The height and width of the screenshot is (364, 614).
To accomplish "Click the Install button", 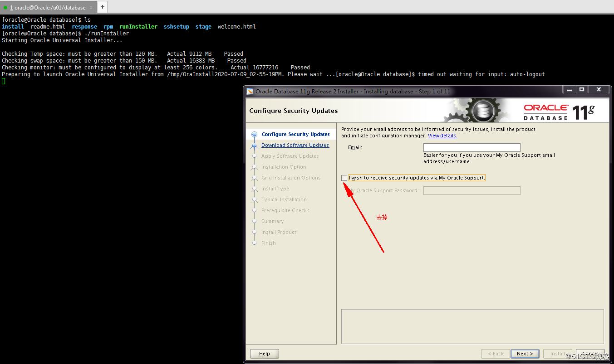I will pos(557,354).
